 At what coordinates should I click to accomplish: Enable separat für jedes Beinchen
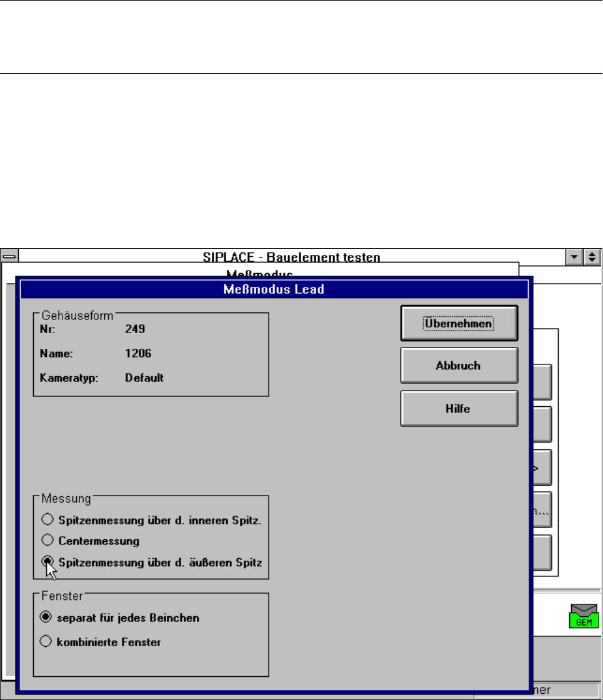[119, 618]
